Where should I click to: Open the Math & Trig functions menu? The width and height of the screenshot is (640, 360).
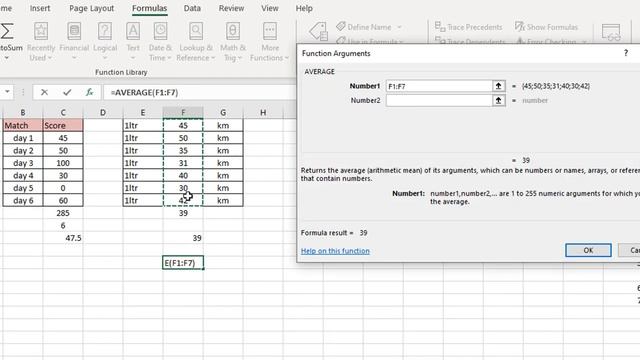point(233,42)
